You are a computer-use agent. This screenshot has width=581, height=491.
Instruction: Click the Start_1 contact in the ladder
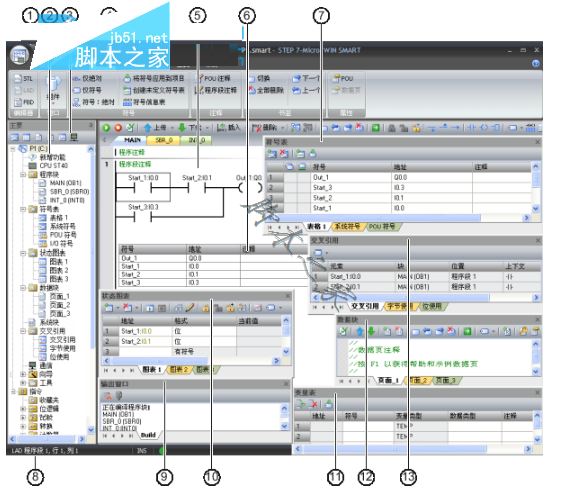coord(143,188)
